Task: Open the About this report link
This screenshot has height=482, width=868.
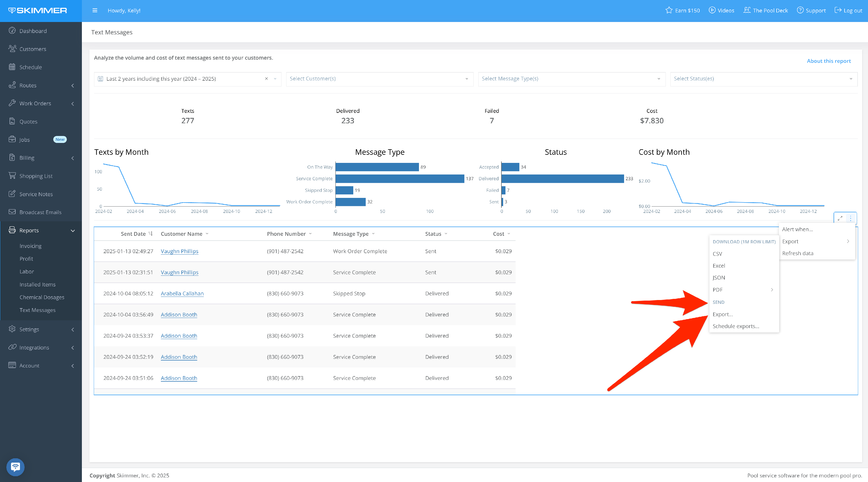Action: (829, 61)
